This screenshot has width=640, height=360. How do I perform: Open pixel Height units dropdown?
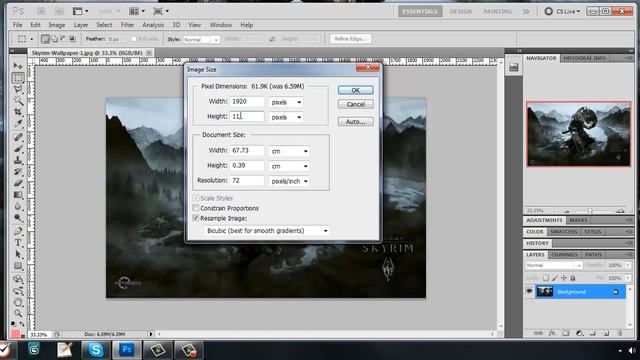(286, 117)
